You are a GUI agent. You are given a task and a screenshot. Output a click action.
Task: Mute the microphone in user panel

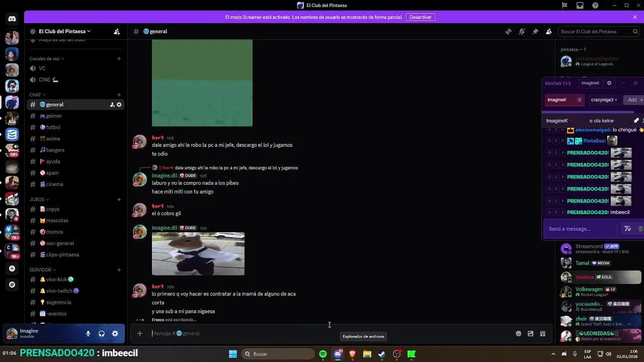(x=88, y=333)
